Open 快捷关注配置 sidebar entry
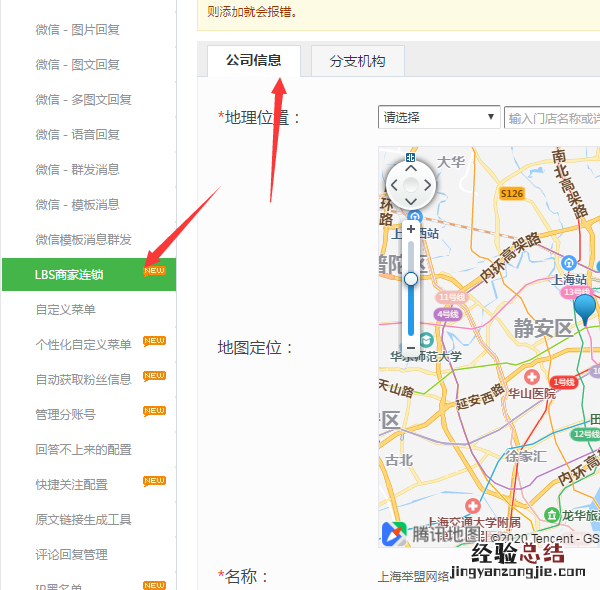Image resolution: width=600 pixels, height=590 pixels. click(71, 485)
